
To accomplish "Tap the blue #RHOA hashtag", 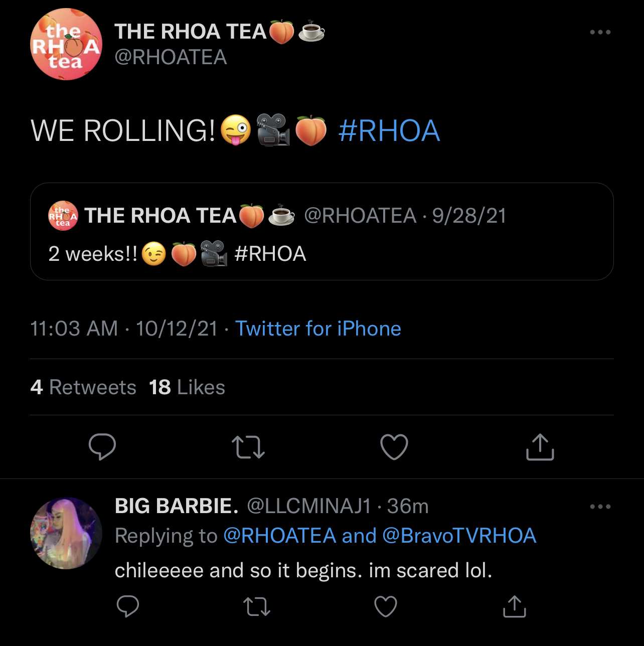I will [389, 131].
